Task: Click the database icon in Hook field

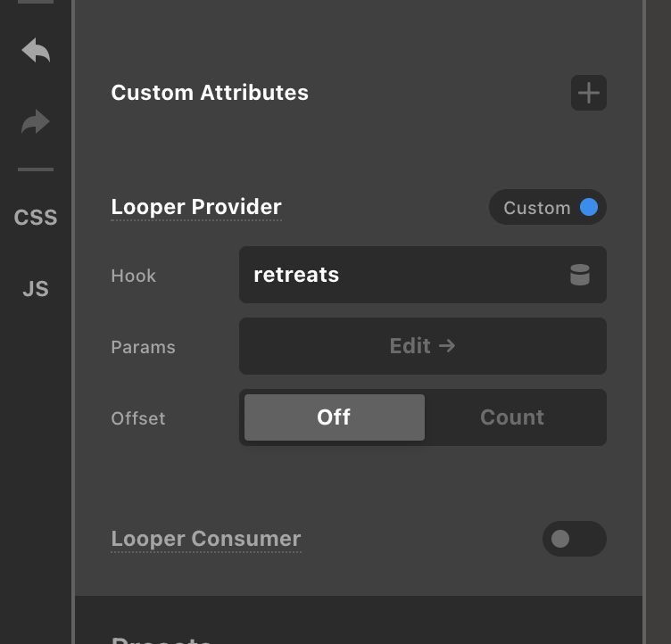Action: [x=580, y=276]
